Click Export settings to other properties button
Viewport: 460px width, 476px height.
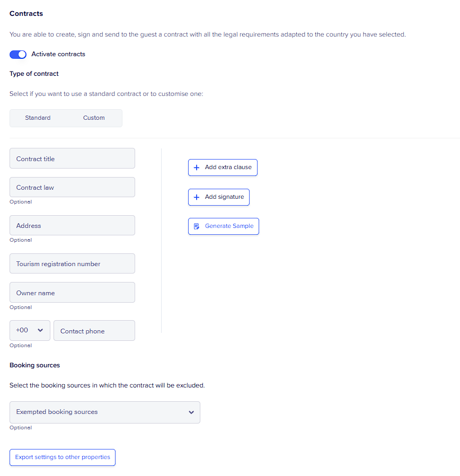point(63,457)
